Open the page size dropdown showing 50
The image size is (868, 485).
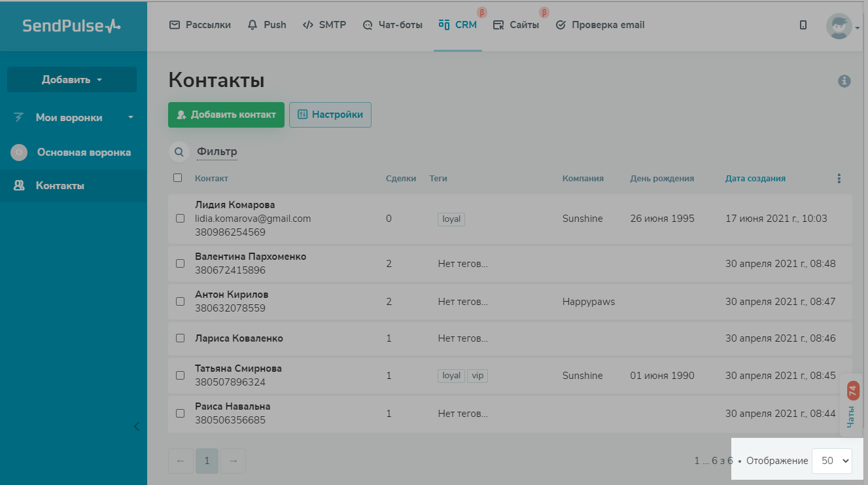(831, 460)
